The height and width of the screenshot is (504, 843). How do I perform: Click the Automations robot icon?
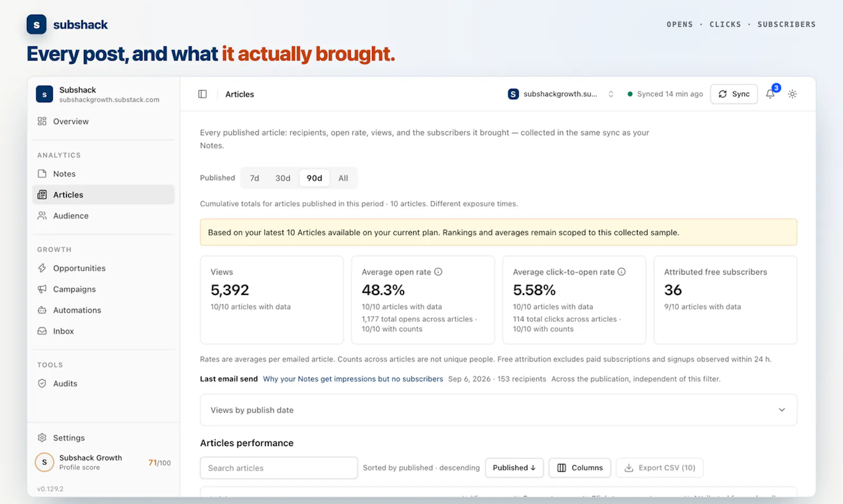42,310
